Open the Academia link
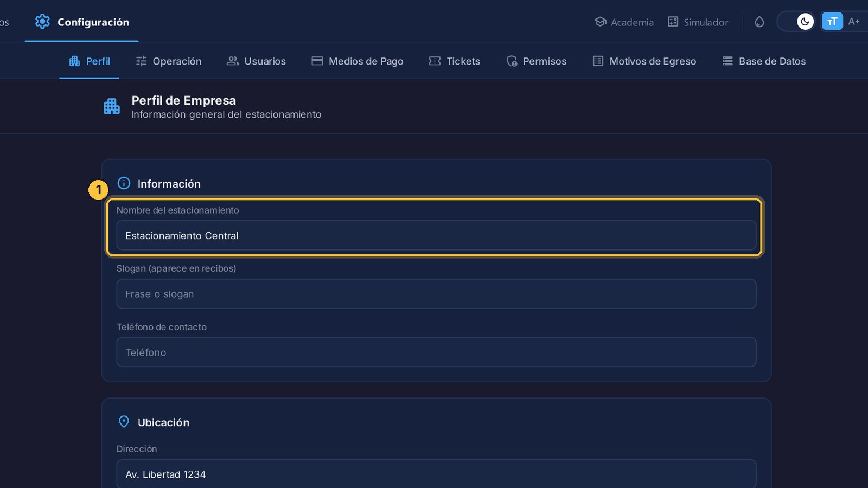This screenshot has height=488, width=868. [x=624, y=22]
